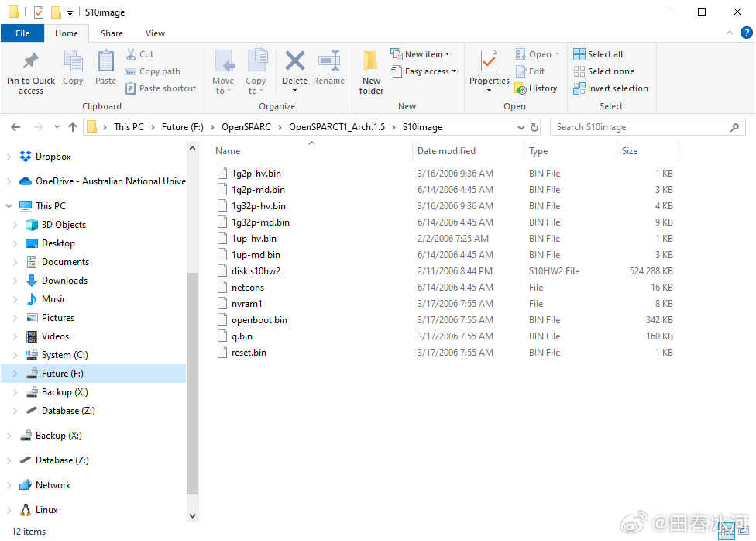The width and height of the screenshot is (756, 541).
Task: Sort by the Size column header
Action: (648, 151)
